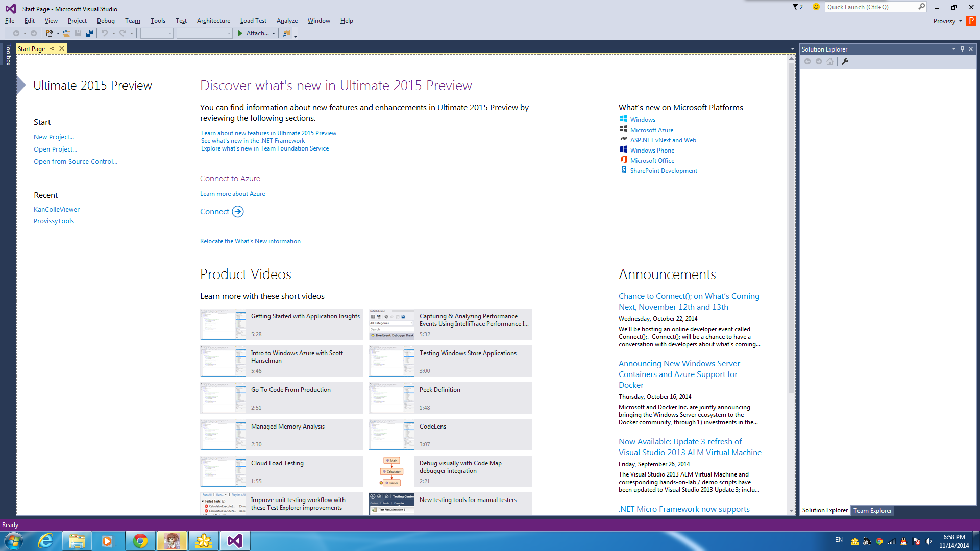The height and width of the screenshot is (551, 980).
Task: Click the Microsoft Azure platform link
Action: click(652, 130)
